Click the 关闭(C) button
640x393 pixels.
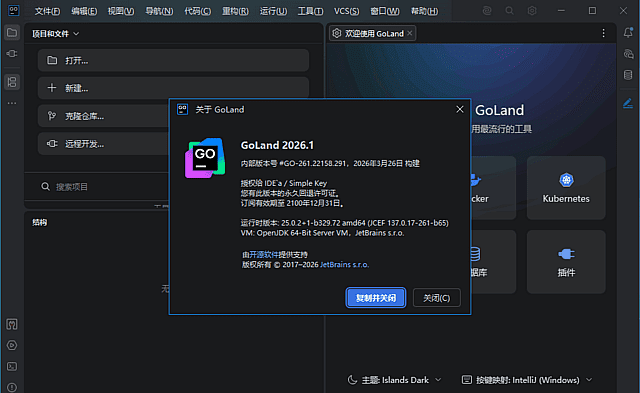point(437,298)
